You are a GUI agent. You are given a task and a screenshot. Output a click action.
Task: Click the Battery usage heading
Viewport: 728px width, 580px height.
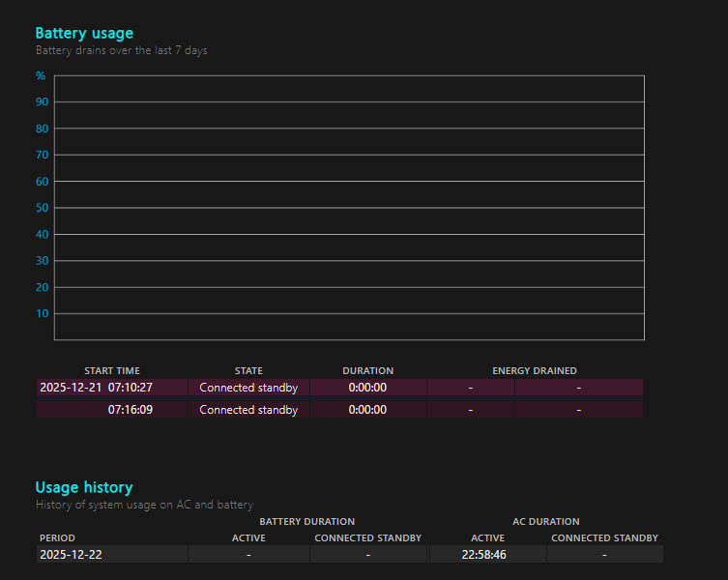(84, 34)
